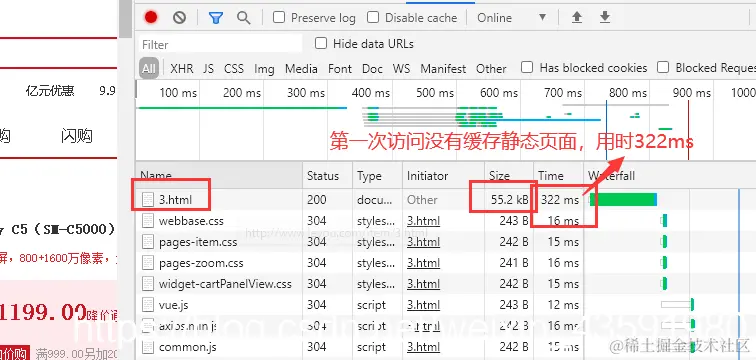
Task: Click the 3.html document file icon
Action: tap(148, 200)
